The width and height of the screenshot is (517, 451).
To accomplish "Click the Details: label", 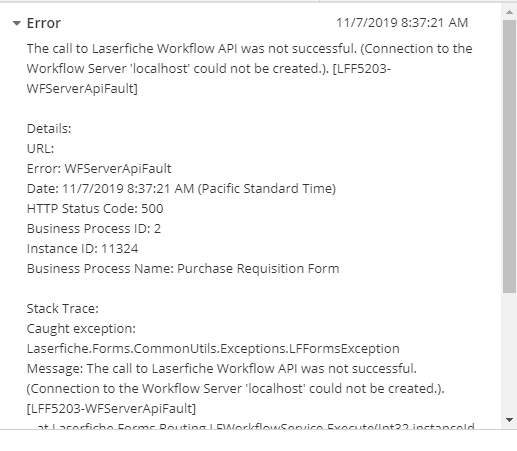I will click(49, 129).
